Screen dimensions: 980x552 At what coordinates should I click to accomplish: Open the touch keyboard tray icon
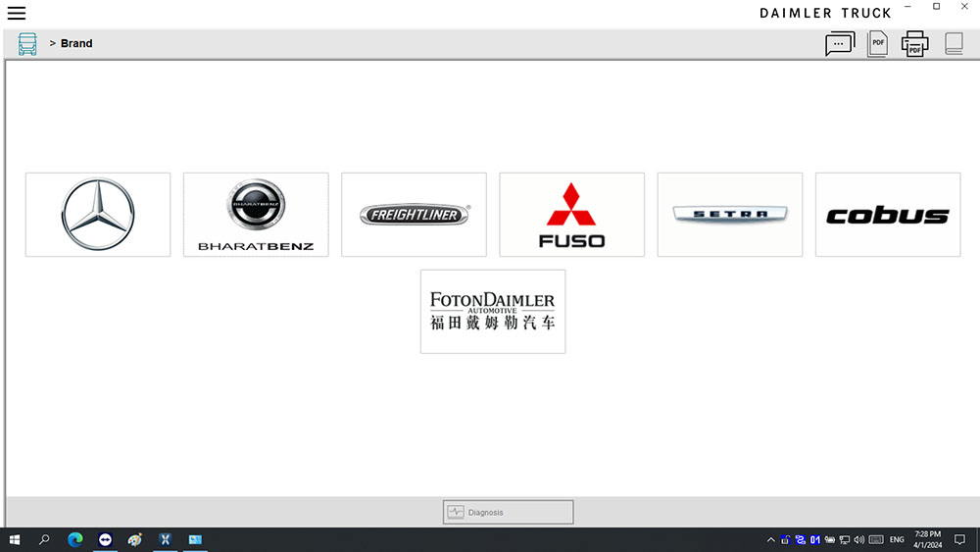tap(876, 539)
